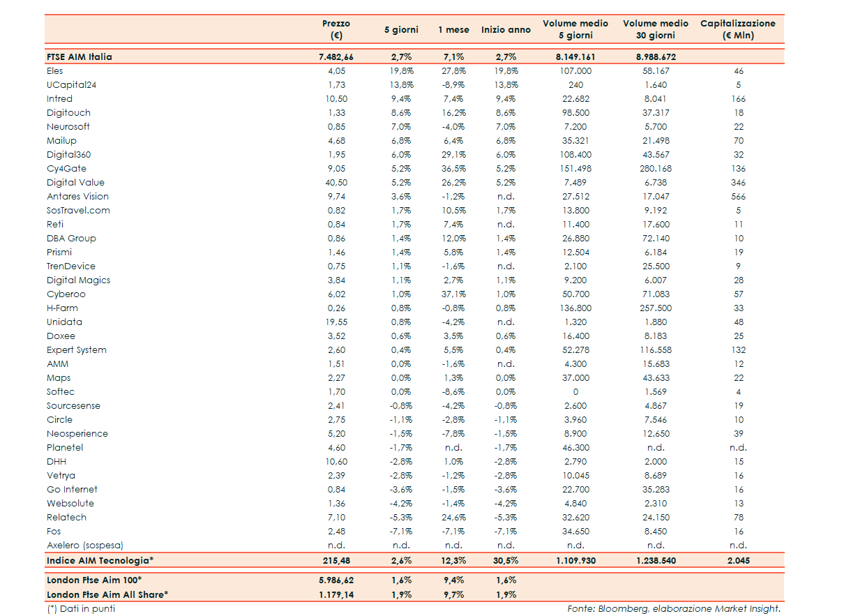Click the 'TrenDevice' company name
The width and height of the screenshot is (858, 616).
pos(71,266)
